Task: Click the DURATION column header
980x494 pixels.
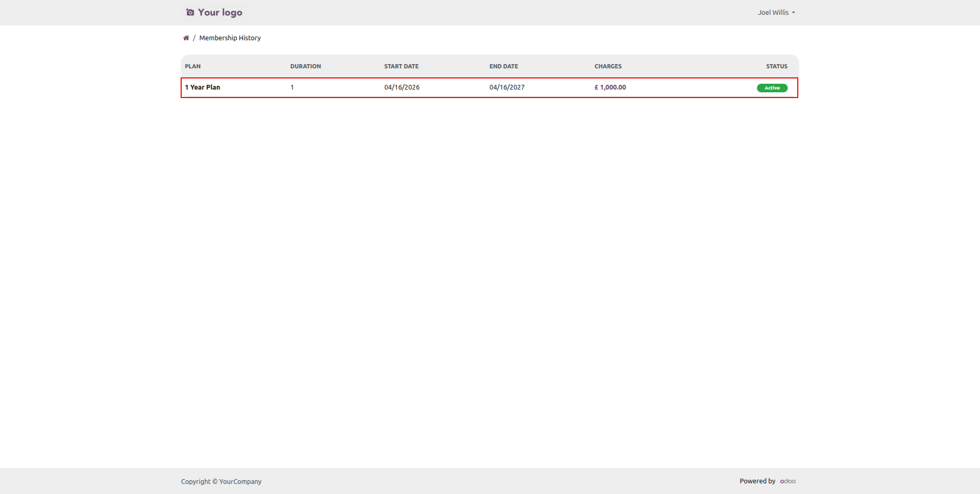Action: [306, 66]
